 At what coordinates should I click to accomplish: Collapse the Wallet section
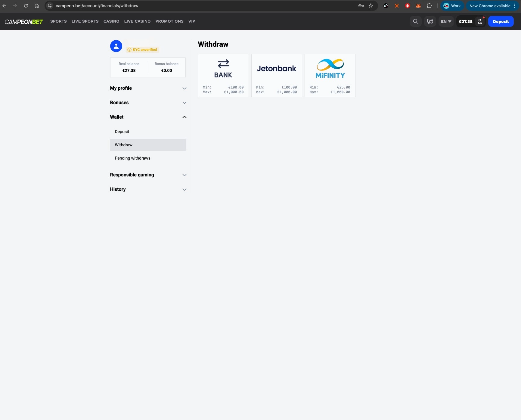[148, 117]
